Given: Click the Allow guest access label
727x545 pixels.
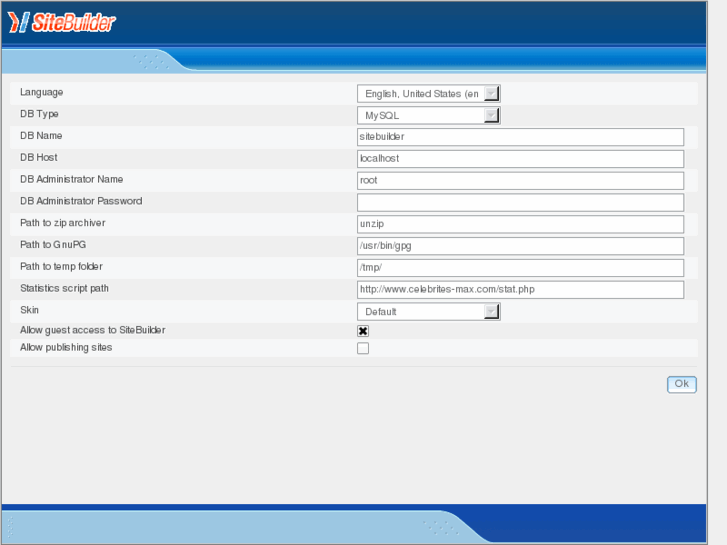Looking at the screenshot, I should (92, 330).
